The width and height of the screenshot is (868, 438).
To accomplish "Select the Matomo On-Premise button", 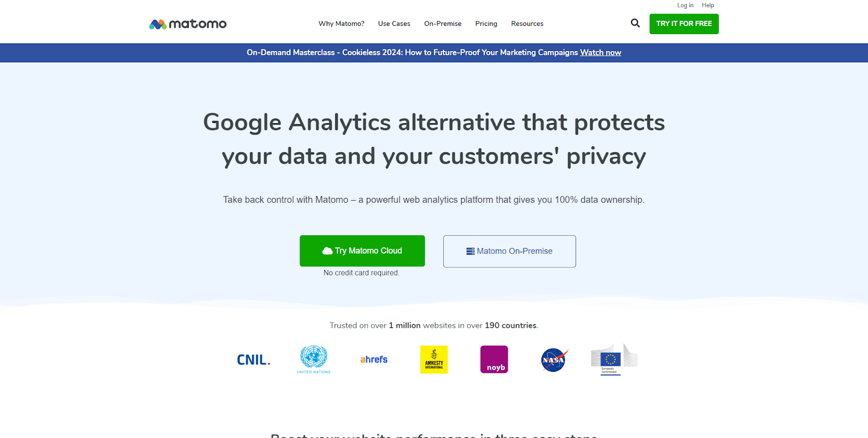I will coord(509,251).
